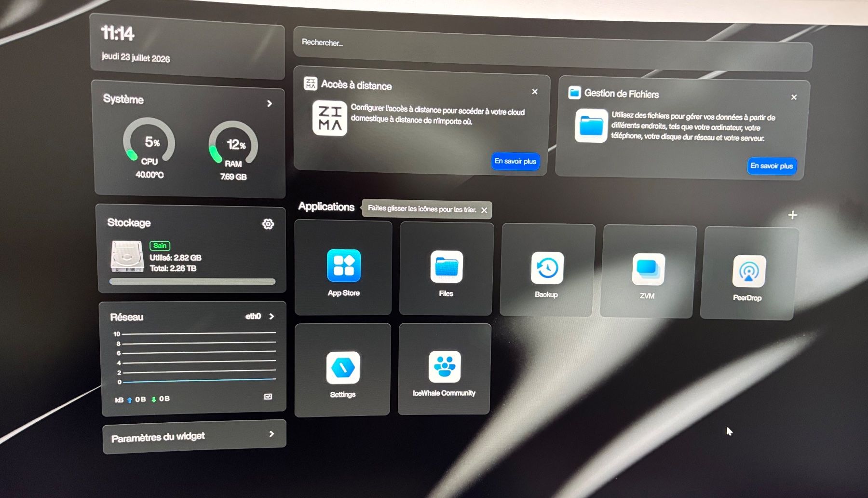Click En savoir plus for Gestion de Fichiers
Screen dimensions: 868x498
point(772,166)
